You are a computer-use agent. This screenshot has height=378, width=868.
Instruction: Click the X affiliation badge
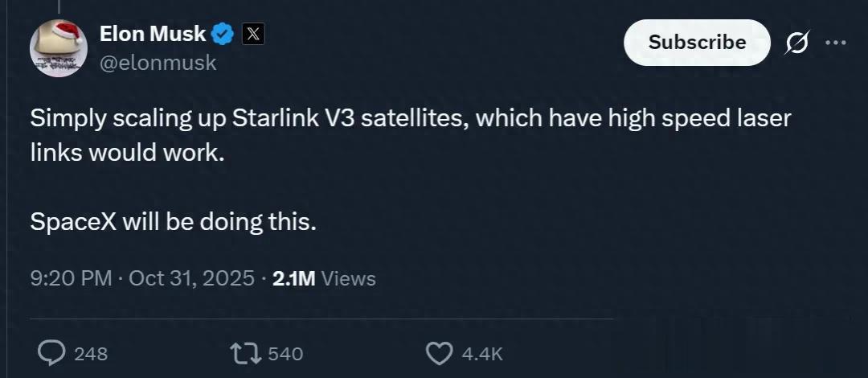pyautogui.click(x=252, y=34)
